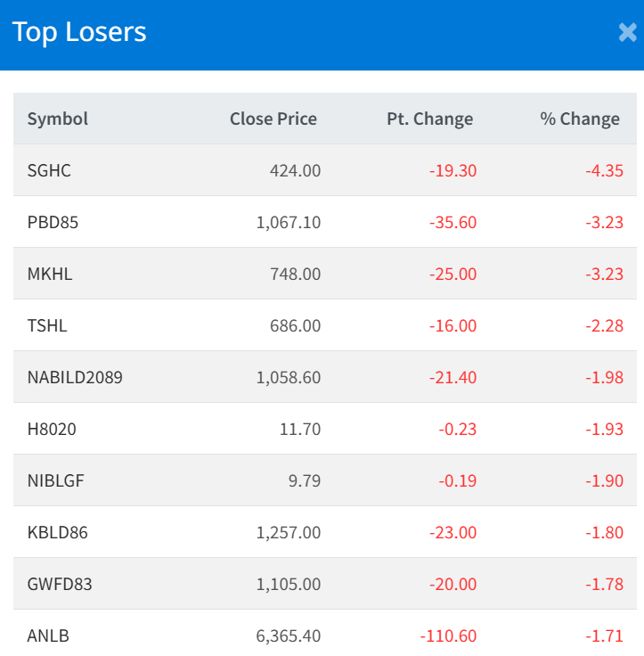Select the H8020 symbol
This screenshot has width=644, height=656.
point(52,429)
